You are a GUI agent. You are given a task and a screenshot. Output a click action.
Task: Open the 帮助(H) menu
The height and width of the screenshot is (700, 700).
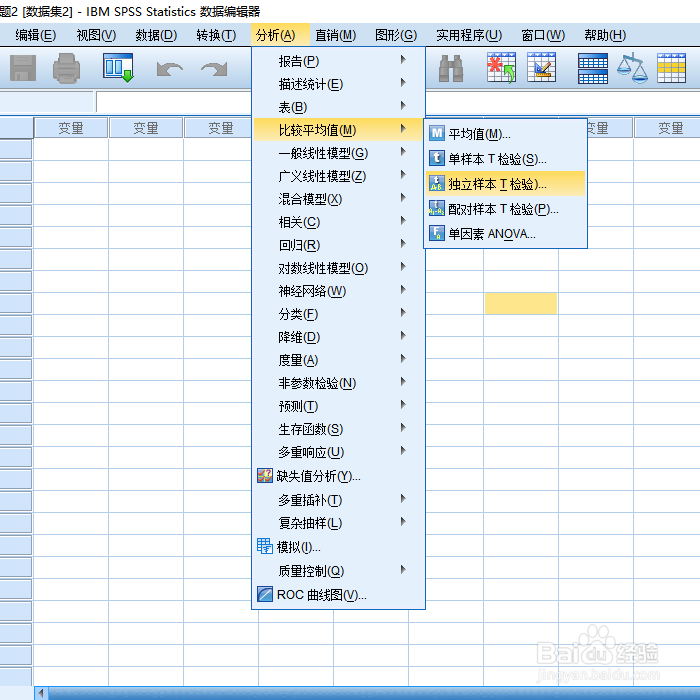tap(605, 35)
